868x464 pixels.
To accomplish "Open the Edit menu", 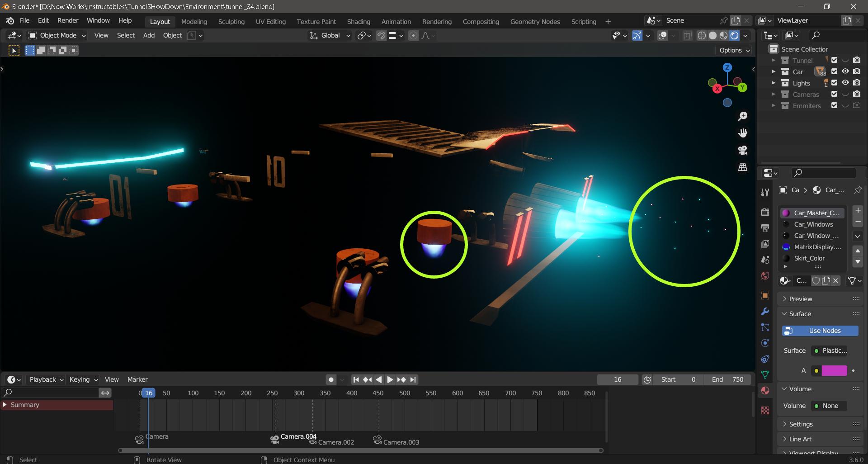I will (43, 20).
